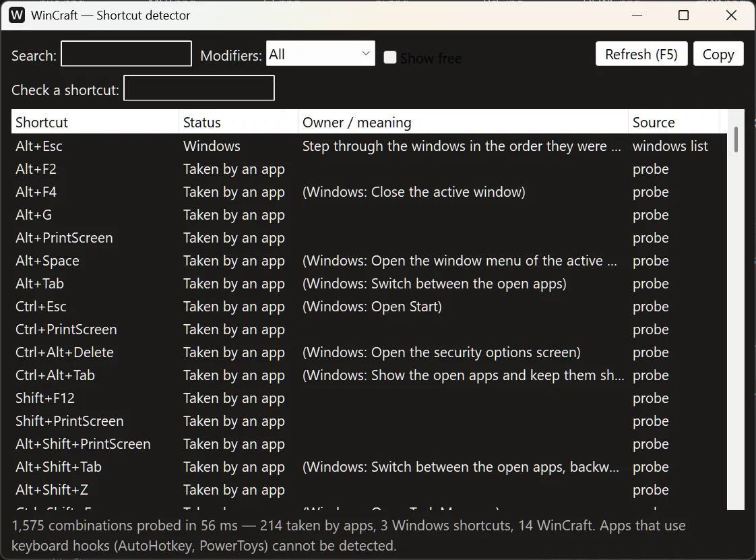Click '(Windows: Open Start)' meaning cell
The image size is (756, 560).
click(x=372, y=307)
